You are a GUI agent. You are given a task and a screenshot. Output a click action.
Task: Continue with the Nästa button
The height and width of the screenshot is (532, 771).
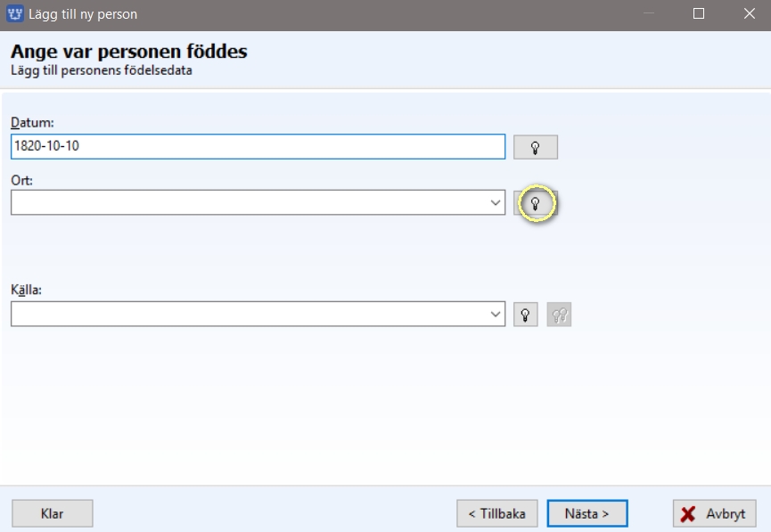[587, 513]
